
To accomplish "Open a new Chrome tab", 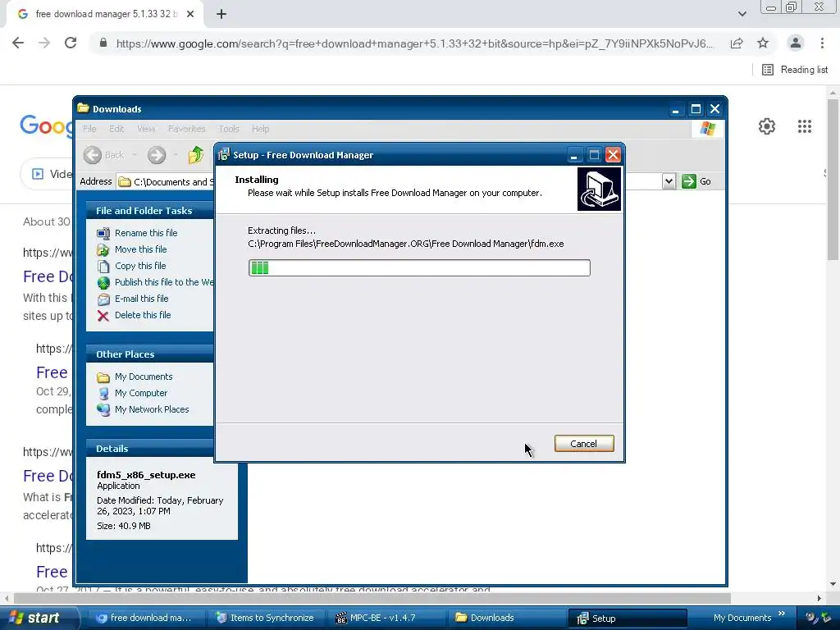I will coord(221,14).
